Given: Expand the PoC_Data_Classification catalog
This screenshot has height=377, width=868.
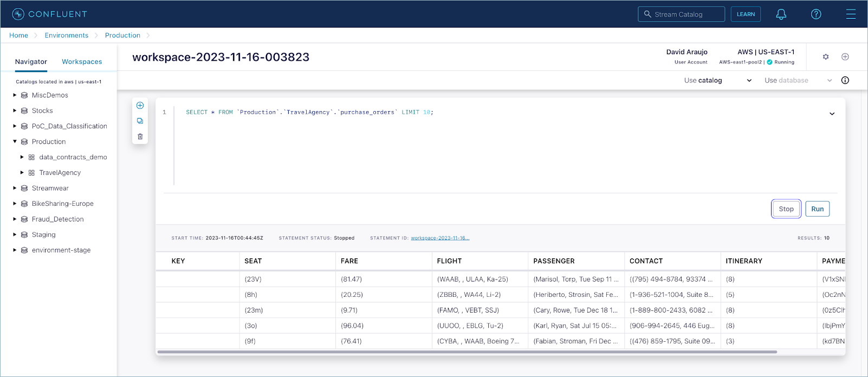Looking at the screenshot, I should pyautogui.click(x=15, y=126).
